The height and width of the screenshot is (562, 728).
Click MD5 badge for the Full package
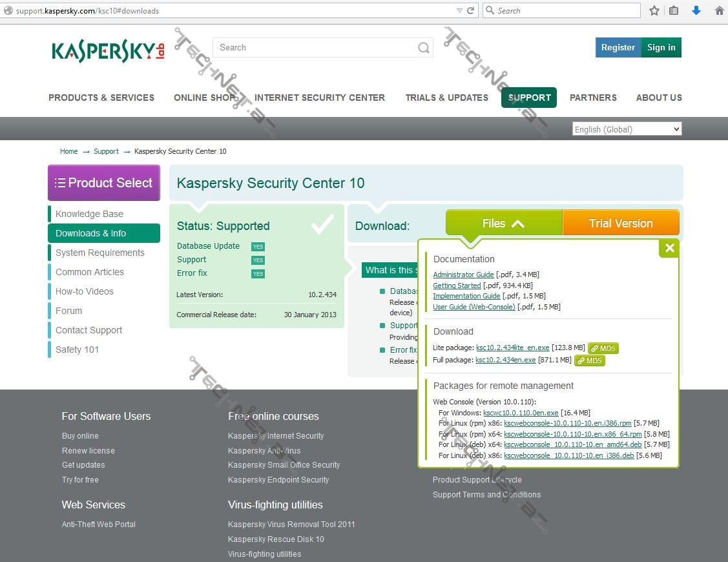click(589, 360)
